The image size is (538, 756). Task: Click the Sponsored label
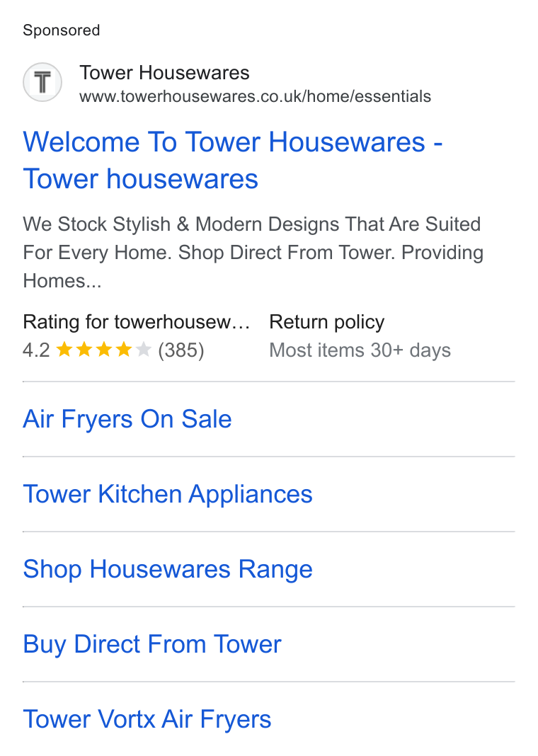click(x=61, y=30)
